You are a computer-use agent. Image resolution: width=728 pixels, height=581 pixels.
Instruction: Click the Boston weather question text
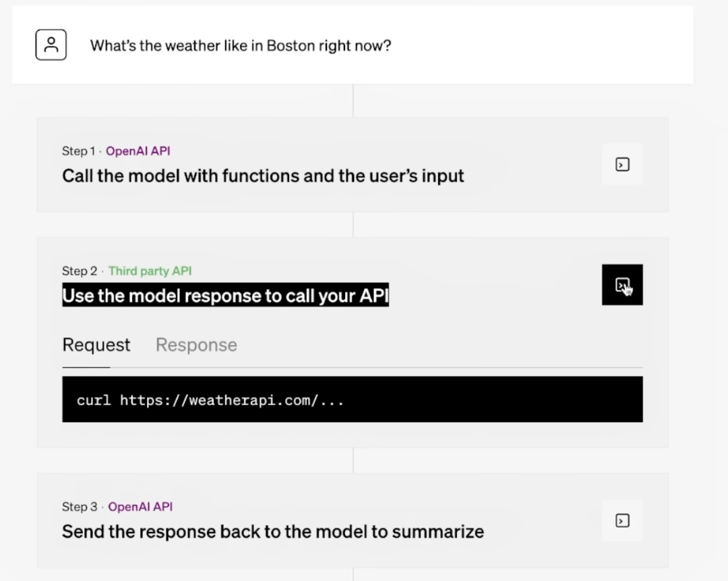[241, 46]
